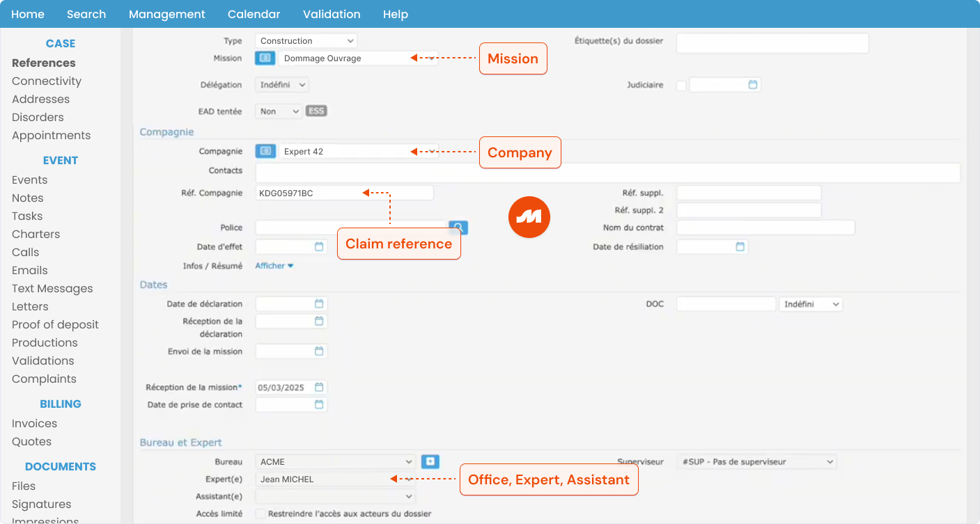Open the Search menu

86,14
